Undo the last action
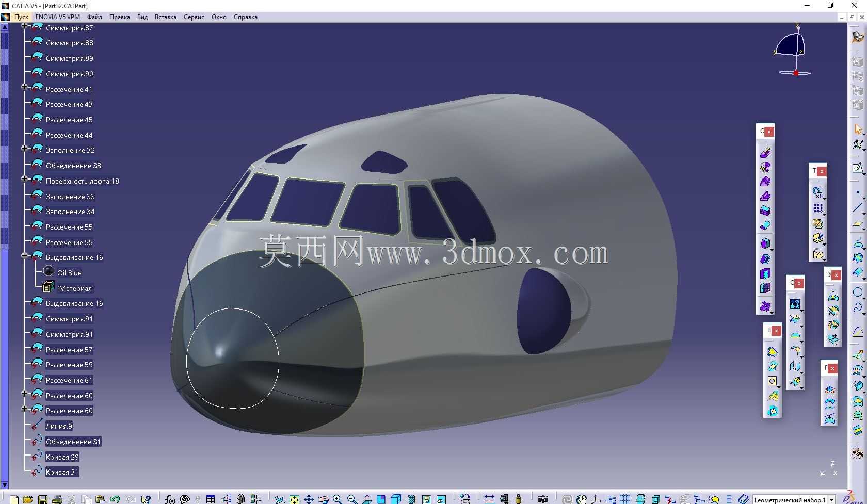This screenshot has height=504, width=867. click(x=115, y=499)
